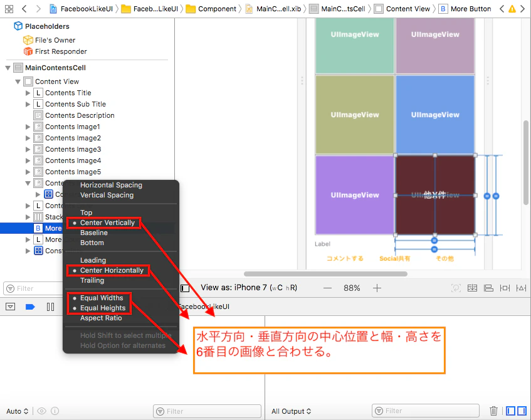
Task: Click the Update Frames icon
Action: click(x=456, y=288)
